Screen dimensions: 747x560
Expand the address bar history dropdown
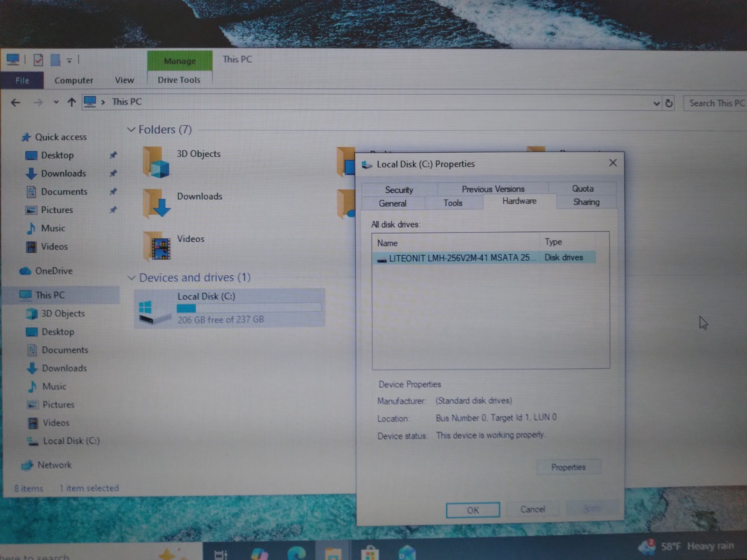656,103
